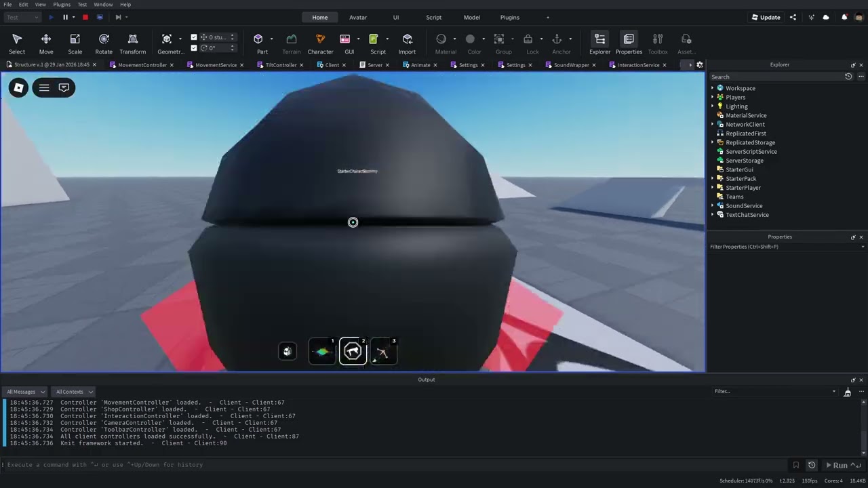The image size is (868, 488).
Task: Open the Import tool
Action: coord(407,44)
